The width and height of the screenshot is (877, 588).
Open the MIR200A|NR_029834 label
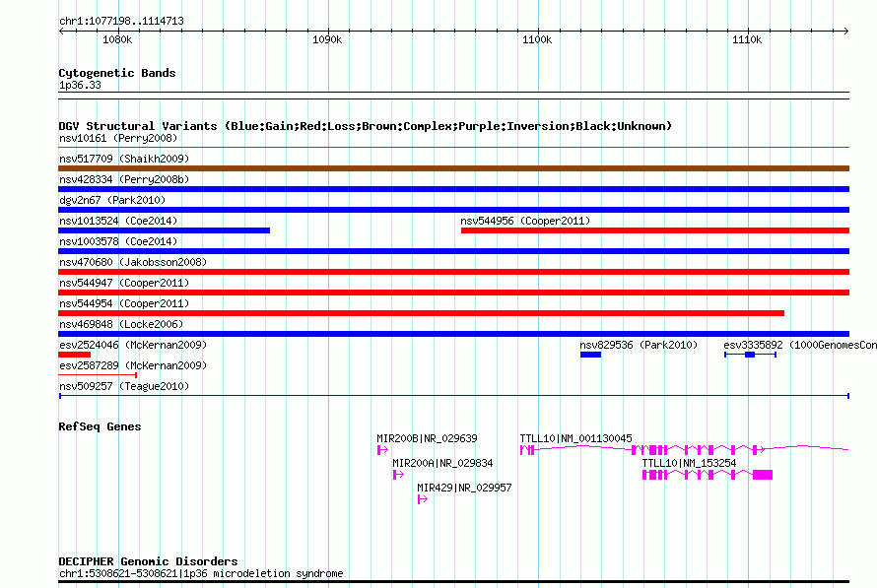[x=442, y=463]
